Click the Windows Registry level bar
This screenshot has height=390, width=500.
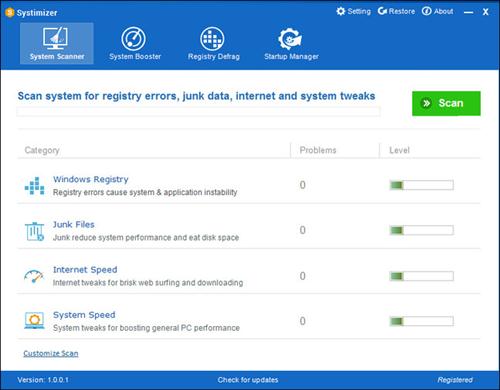tap(422, 185)
